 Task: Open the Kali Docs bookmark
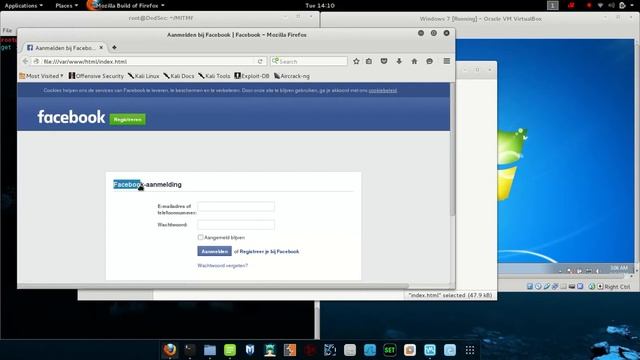tap(179, 76)
